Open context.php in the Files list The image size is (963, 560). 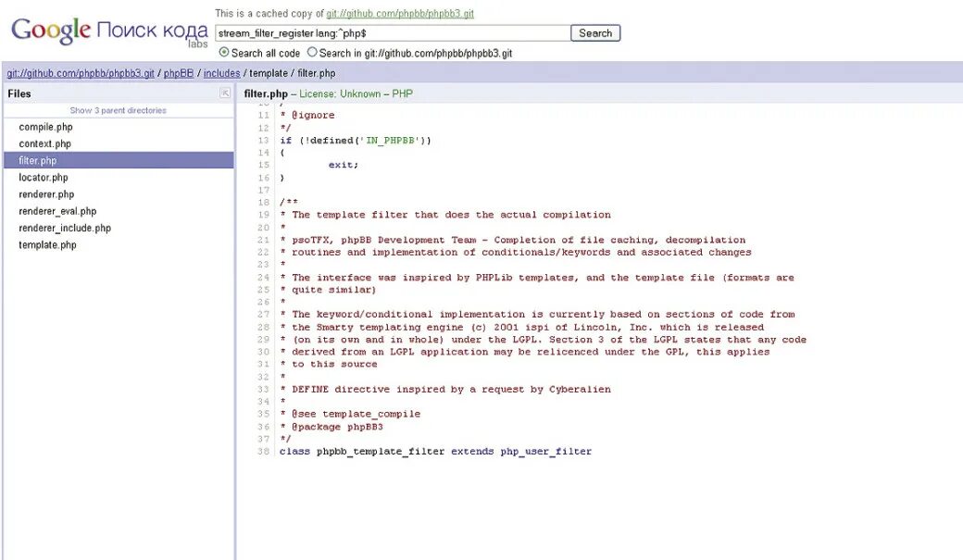(44, 143)
